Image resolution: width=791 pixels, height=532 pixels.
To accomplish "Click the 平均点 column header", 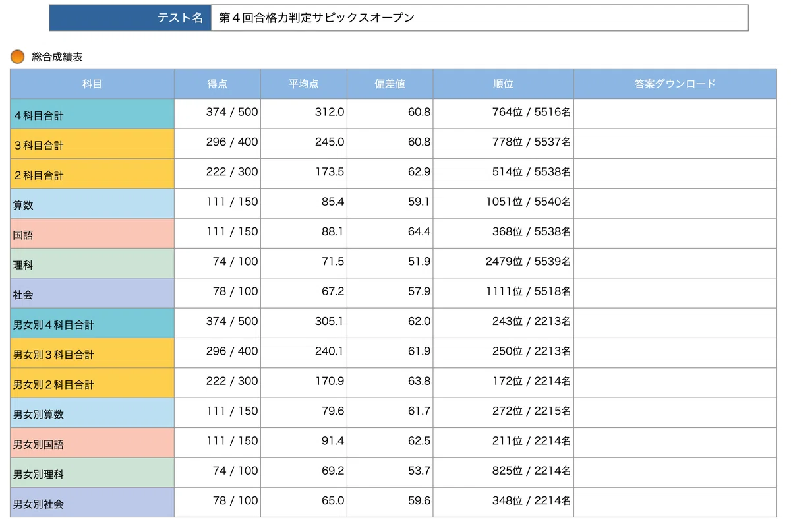I will point(304,84).
